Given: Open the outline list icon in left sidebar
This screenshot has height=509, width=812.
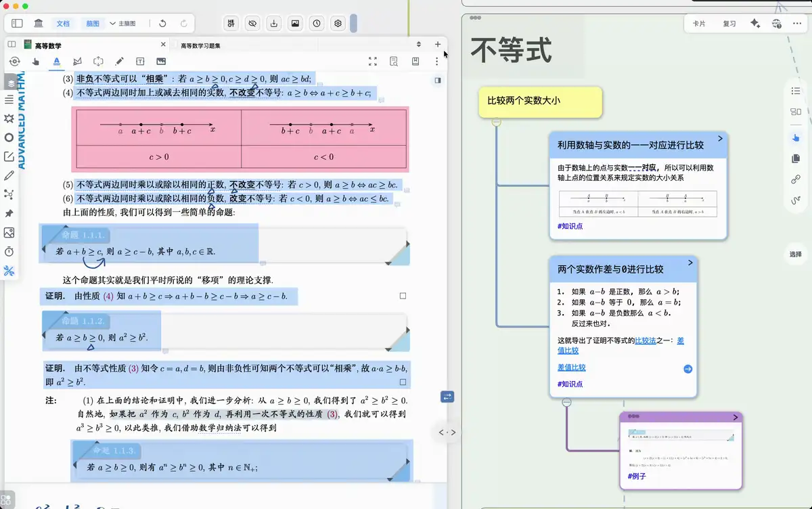Looking at the screenshot, I should tap(9, 99).
